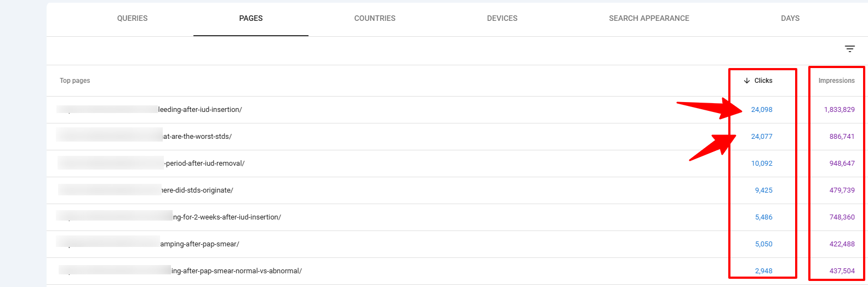Click the Clicks sort arrow icon
Screen dimensions: 868x287
(747, 81)
